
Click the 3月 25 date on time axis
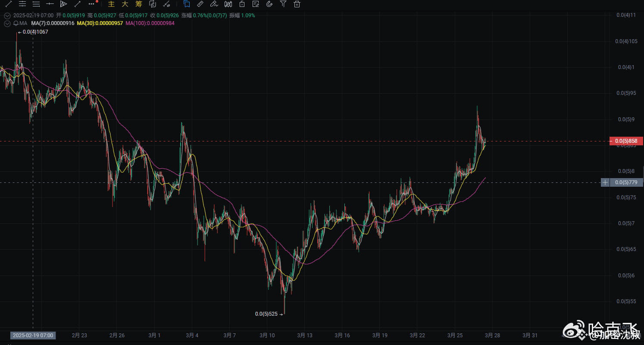(455, 335)
